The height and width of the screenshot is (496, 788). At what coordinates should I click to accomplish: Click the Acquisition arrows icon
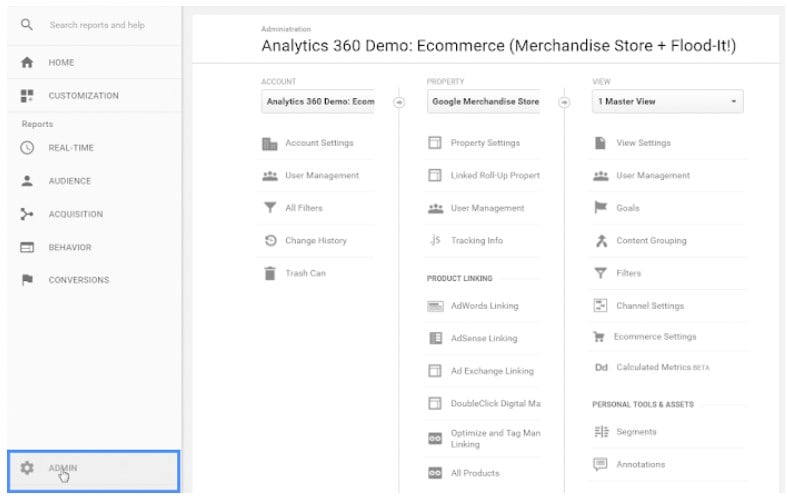point(27,214)
